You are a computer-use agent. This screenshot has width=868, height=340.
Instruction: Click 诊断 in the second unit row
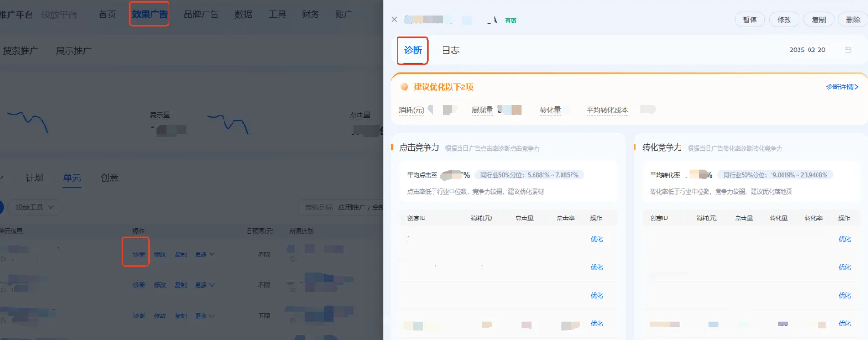[x=139, y=285]
